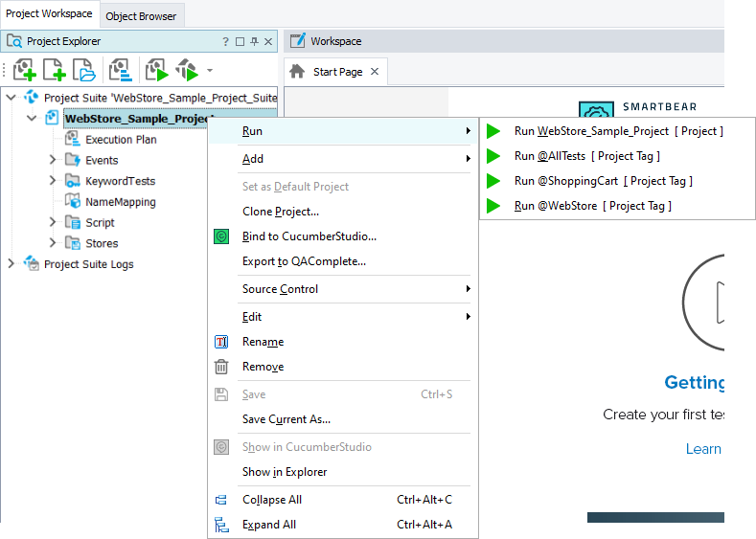This screenshot has width=756, height=539.
Task: Click the Run Project toolbar icon
Action: [x=156, y=70]
